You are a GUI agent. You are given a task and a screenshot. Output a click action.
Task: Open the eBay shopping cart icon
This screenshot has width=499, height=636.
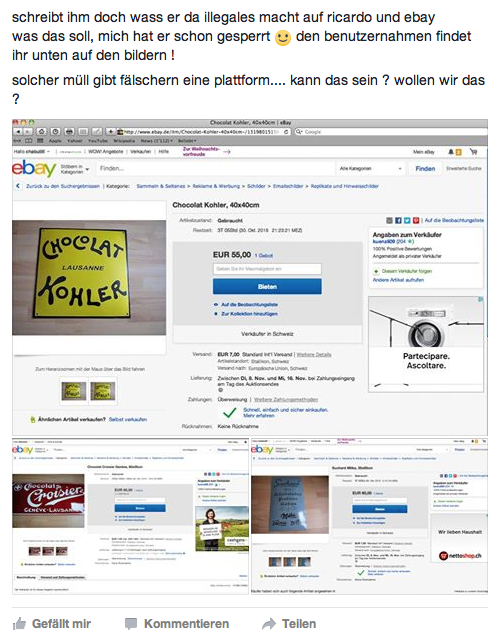tap(473, 152)
